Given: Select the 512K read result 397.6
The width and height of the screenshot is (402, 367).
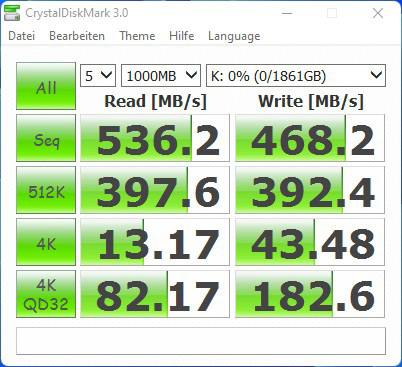Looking at the screenshot, I should click(155, 190).
